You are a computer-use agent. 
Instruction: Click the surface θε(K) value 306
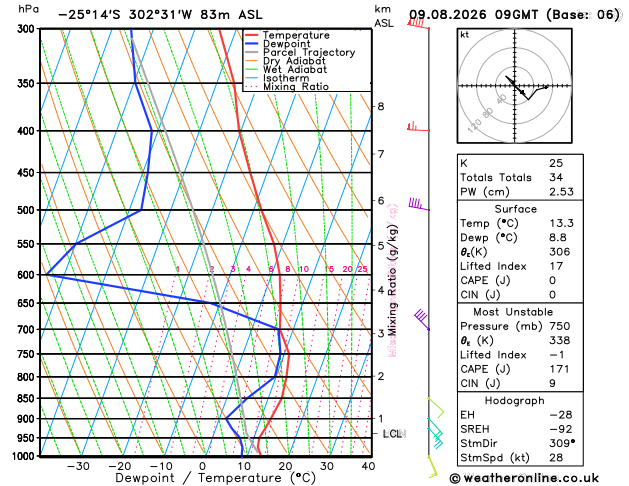point(560,251)
